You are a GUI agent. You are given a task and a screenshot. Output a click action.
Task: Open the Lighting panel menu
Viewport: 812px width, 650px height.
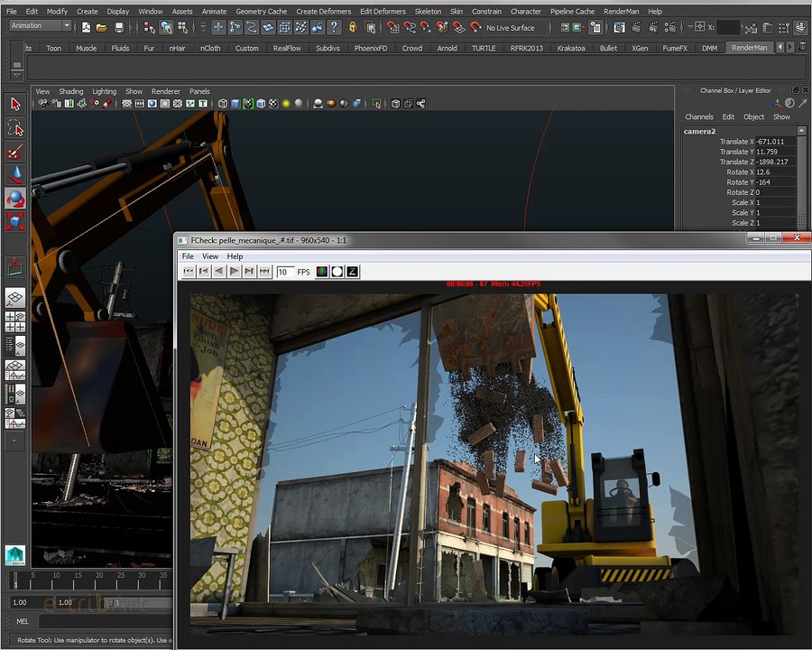point(104,91)
